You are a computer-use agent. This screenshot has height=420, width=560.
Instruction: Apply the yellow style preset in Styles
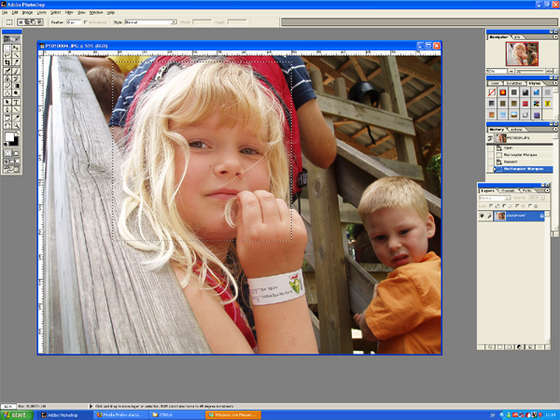[x=547, y=104]
